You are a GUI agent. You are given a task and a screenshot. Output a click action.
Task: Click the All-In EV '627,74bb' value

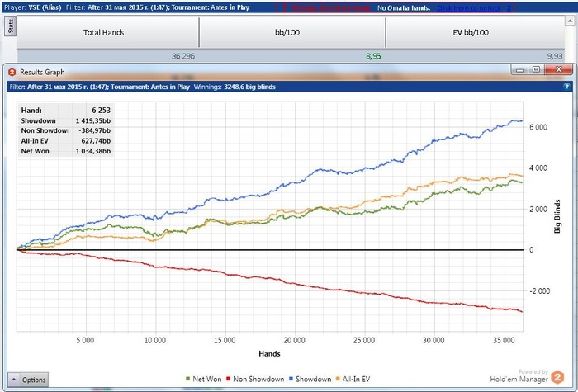(96, 141)
